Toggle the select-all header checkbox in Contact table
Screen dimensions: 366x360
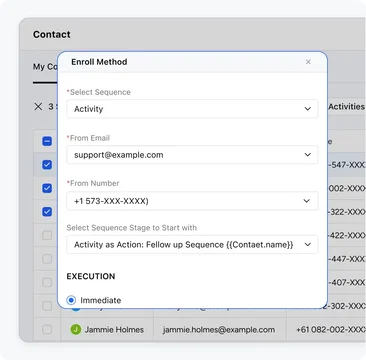click(x=47, y=141)
